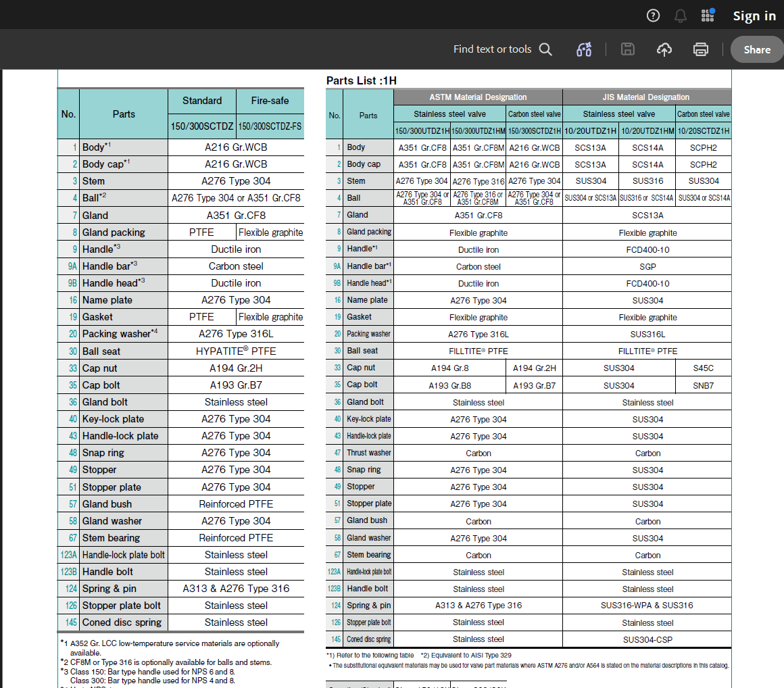This screenshot has height=688, width=784.
Task: Click the '150/300SCTDZ1H' model header
Action: 535,131
